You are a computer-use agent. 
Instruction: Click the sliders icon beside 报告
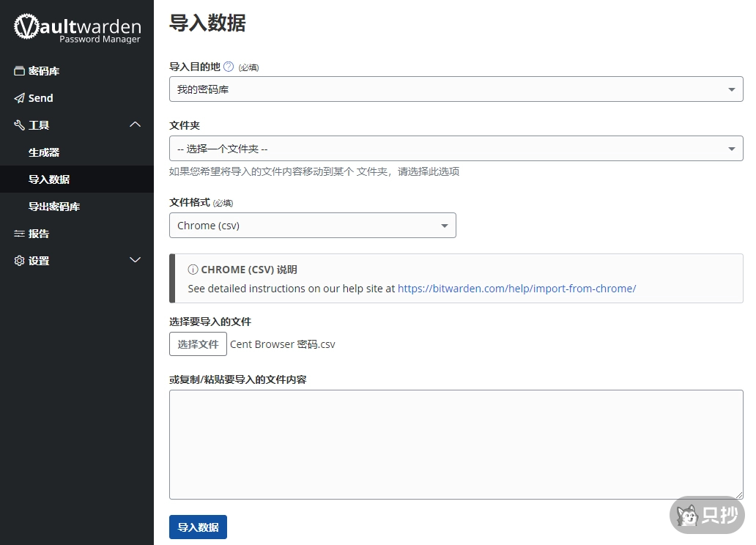tap(19, 234)
